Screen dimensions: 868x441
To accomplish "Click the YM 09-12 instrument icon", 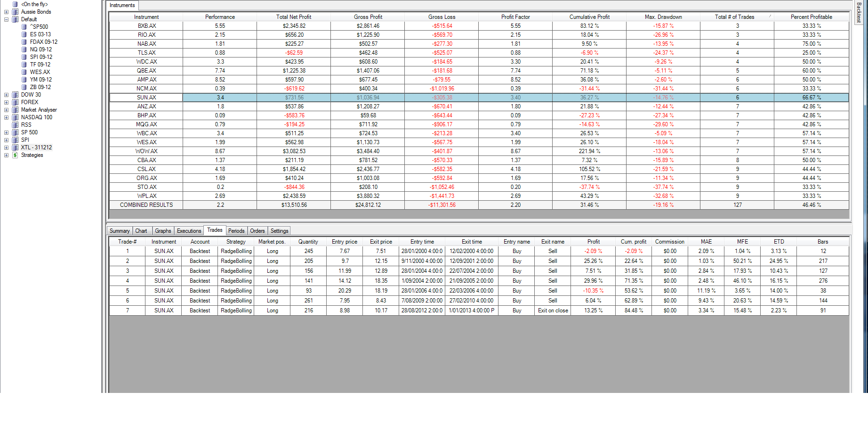I will pyautogui.click(x=24, y=80).
